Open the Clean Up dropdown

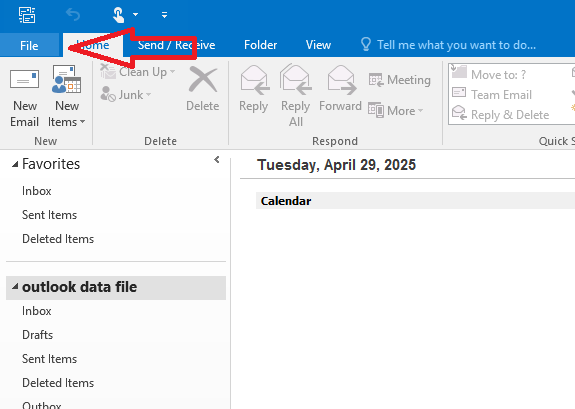(x=138, y=72)
